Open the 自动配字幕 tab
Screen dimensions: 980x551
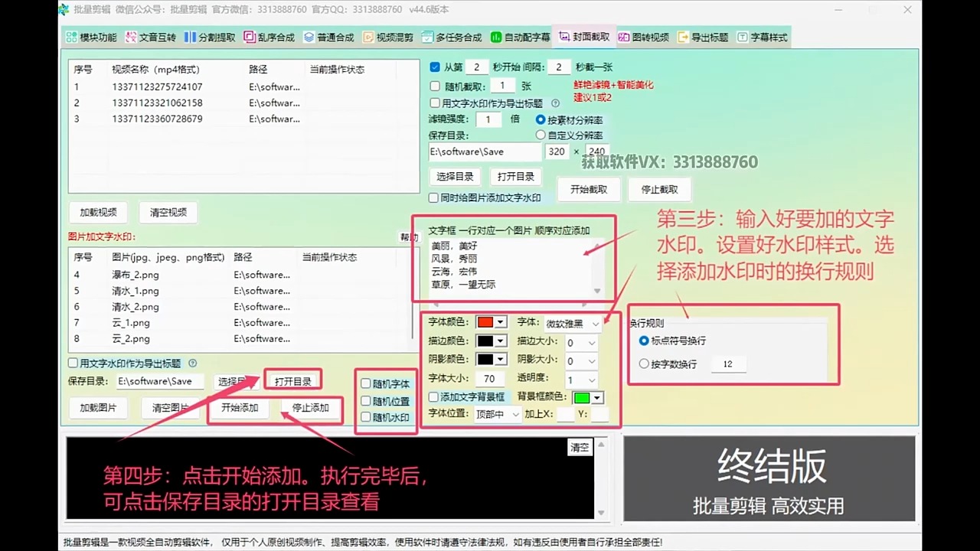(x=521, y=37)
